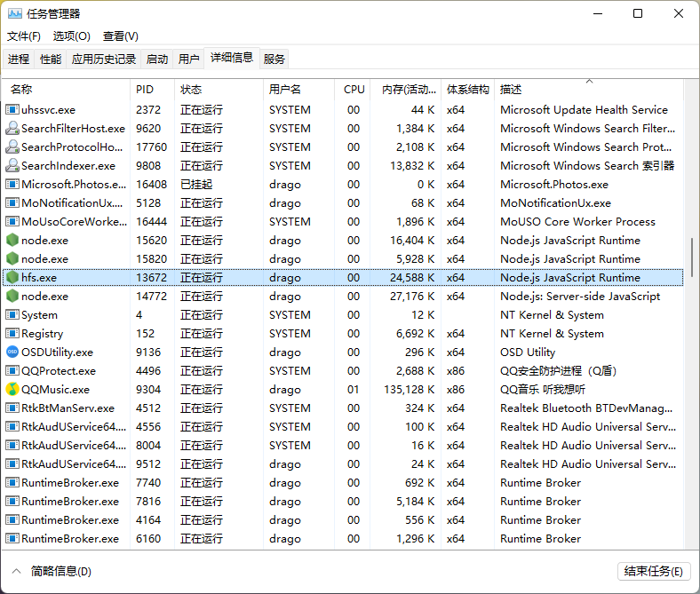Switch to the 性能 tab

coord(51,59)
